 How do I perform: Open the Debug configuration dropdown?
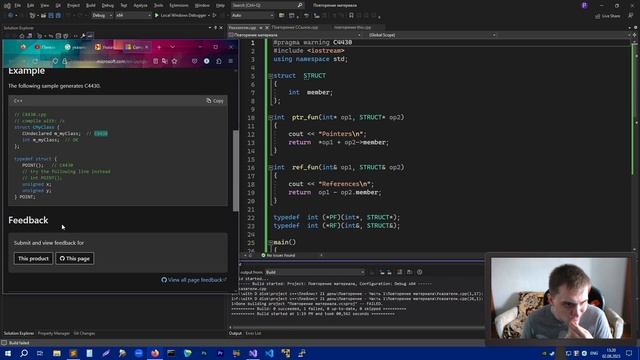click(x=102, y=16)
